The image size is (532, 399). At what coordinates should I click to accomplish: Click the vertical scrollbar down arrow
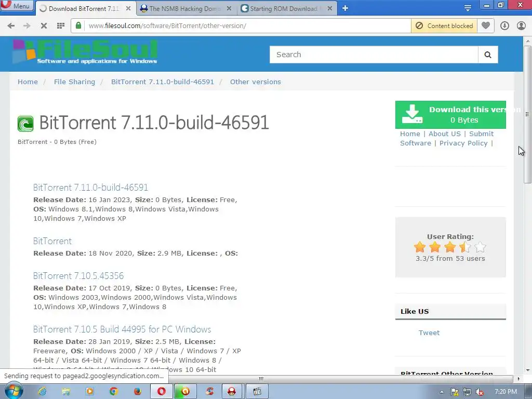(x=527, y=370)
